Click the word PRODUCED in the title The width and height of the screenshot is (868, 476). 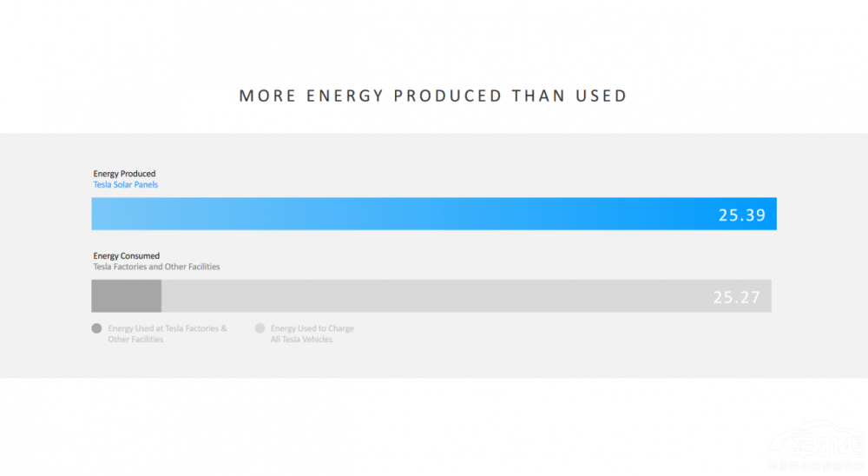(448, 96)
